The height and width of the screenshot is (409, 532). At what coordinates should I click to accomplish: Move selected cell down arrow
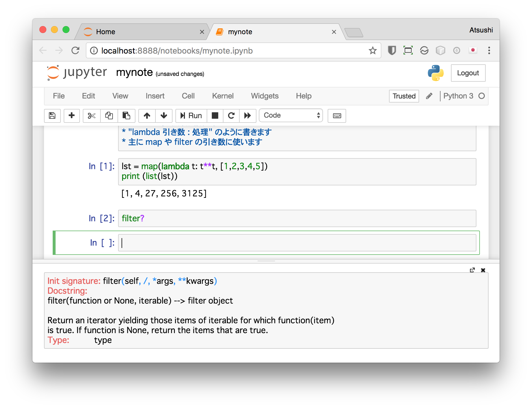[x=164, y=116]
